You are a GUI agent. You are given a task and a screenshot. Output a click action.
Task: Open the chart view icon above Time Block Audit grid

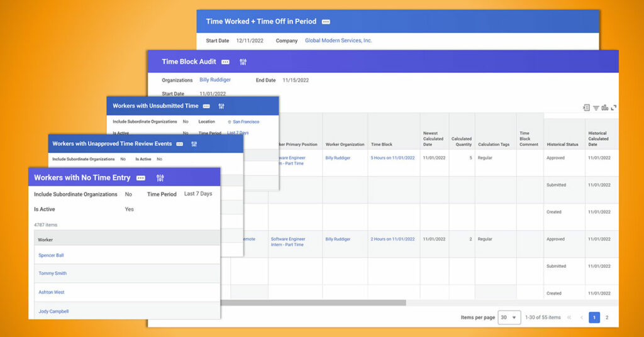[x=605, y=108]
